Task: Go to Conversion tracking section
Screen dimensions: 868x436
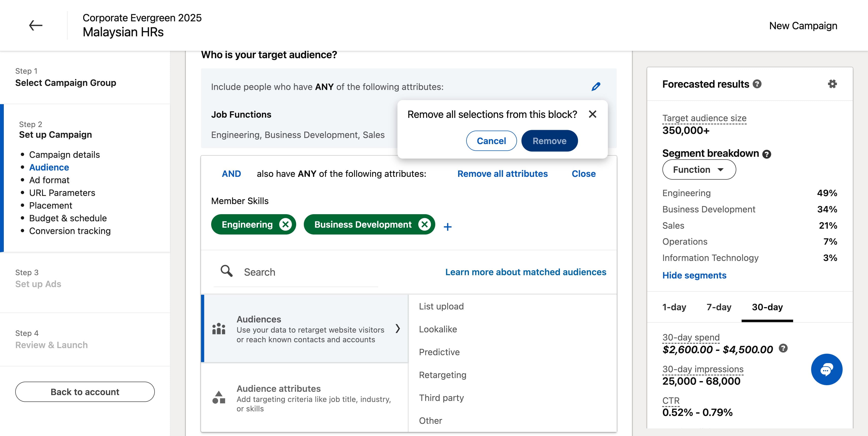Action: (x=70, y=231)
